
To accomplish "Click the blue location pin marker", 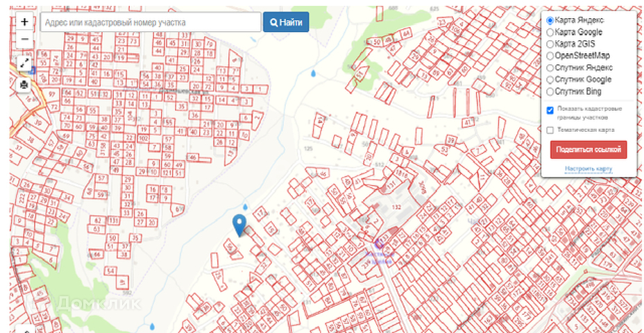I will [239, 225].
